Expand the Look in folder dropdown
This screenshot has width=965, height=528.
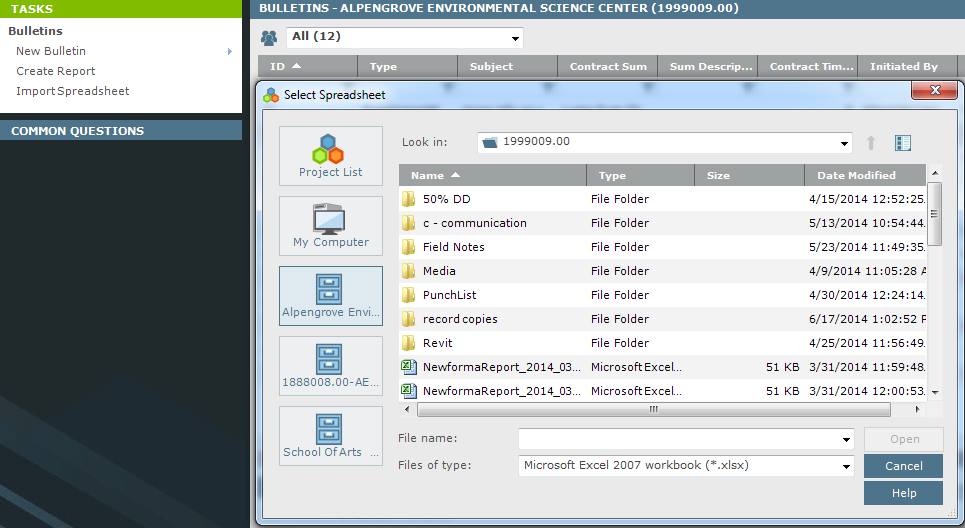(844, 143)
